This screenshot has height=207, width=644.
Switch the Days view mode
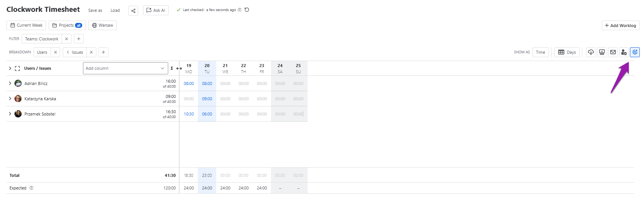tap(567, 52)
